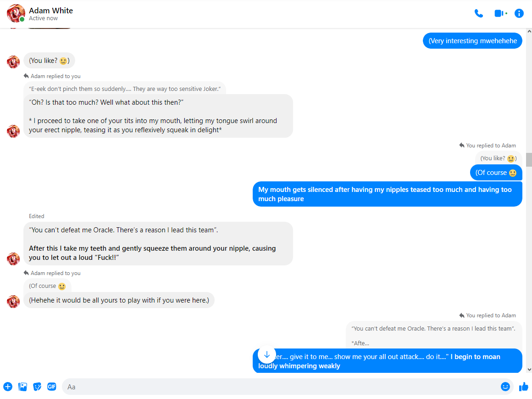The image size is (532, 399).
Task: Select the "(Very interesting mwehehehe" message bubble
Action: click(472, 41)
